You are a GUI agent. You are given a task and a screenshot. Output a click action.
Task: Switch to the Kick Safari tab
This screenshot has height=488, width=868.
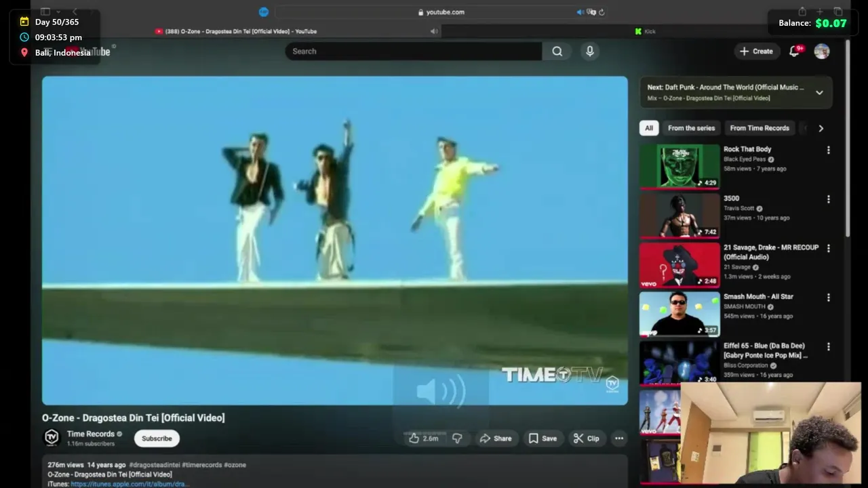(645, 31)
